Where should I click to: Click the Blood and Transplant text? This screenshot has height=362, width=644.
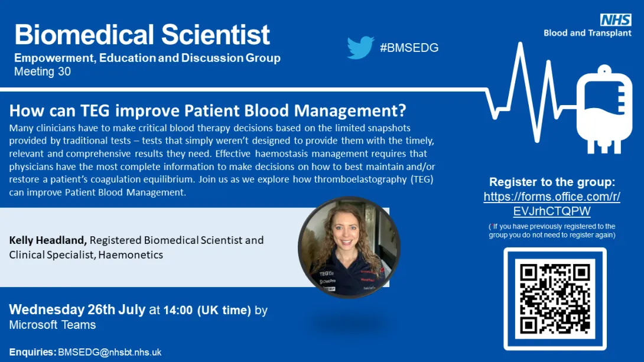coord(587,33)
